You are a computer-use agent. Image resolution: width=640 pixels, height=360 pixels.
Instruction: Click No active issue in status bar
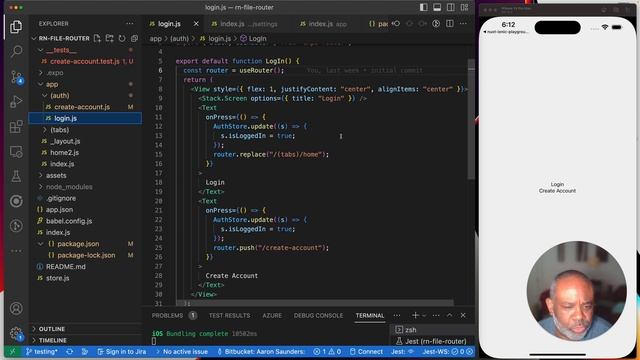click(x=181, y=351)
